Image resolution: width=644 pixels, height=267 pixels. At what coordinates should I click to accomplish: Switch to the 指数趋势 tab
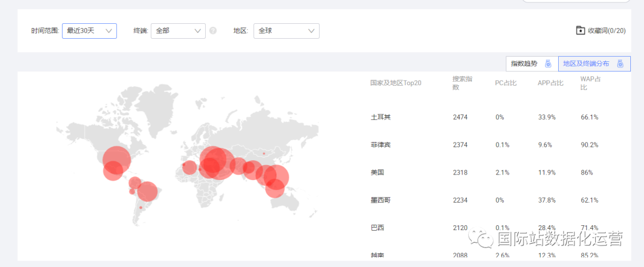click(524, 64)
